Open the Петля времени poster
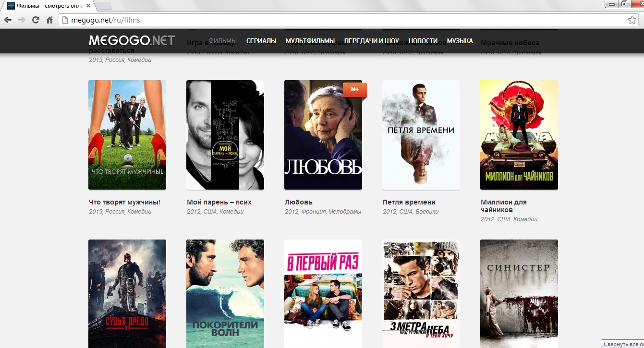Viewport: 644px width, 348px height. pos(421,135)
